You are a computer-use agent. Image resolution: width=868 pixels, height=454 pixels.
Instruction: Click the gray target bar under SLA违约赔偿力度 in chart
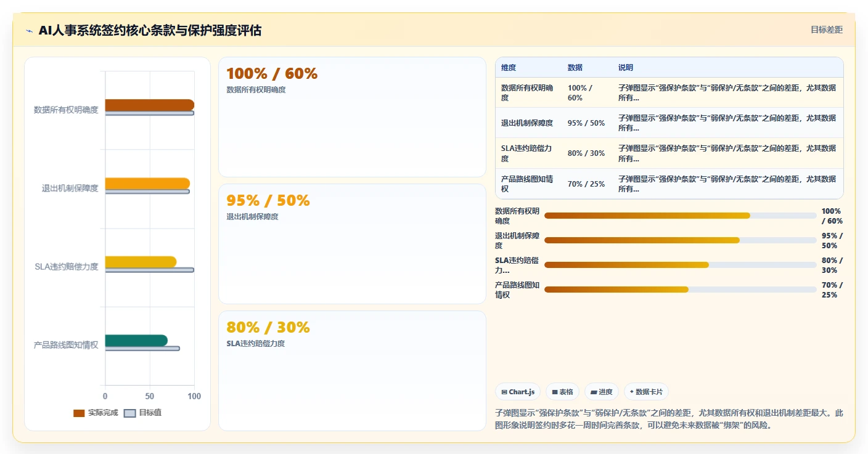[x=149, y=270]
